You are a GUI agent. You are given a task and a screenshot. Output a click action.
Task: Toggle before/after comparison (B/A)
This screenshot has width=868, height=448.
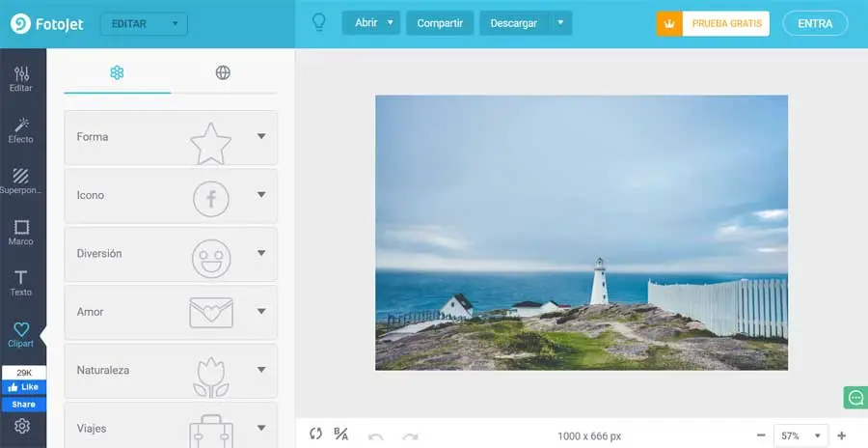pos(341,434)
